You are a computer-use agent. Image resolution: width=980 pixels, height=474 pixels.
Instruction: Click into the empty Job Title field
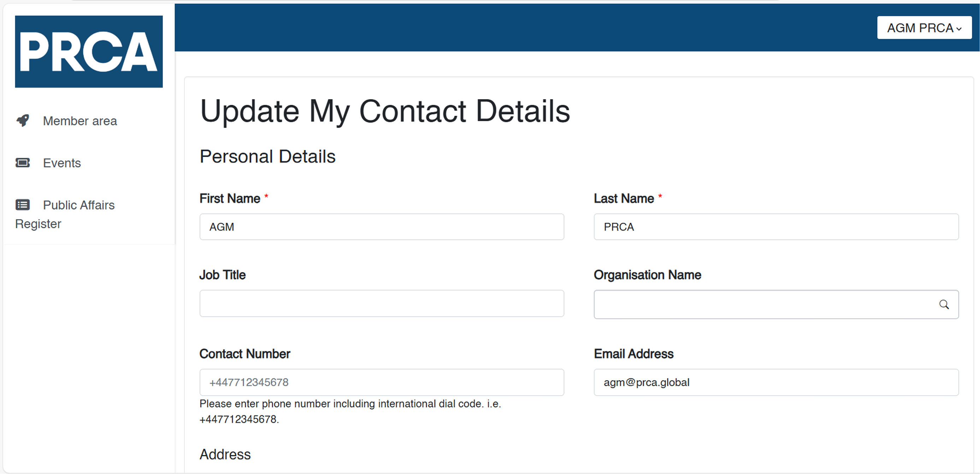tap(382, 303)
